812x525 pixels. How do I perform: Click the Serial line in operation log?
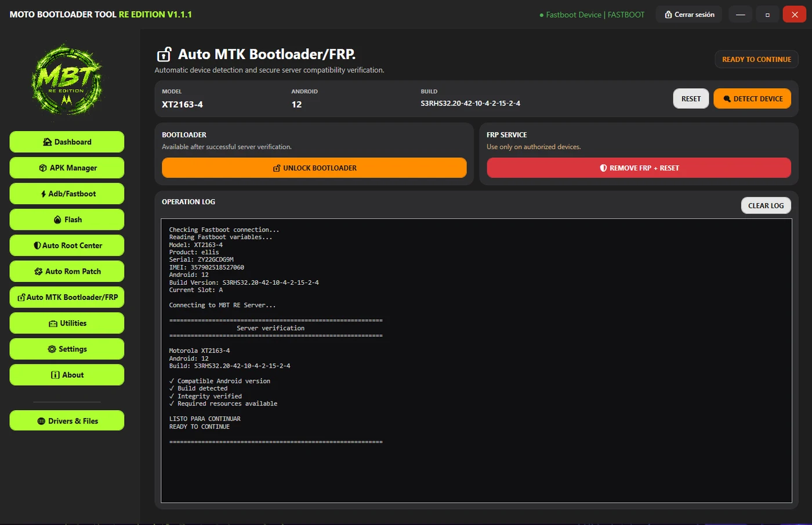tap(201, 260)
